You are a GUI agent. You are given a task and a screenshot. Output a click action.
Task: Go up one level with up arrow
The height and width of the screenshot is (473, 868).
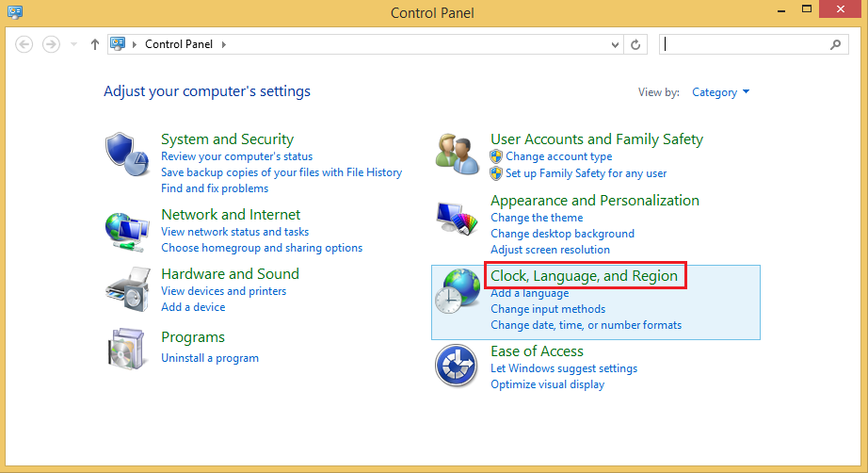tap(95, 44)
